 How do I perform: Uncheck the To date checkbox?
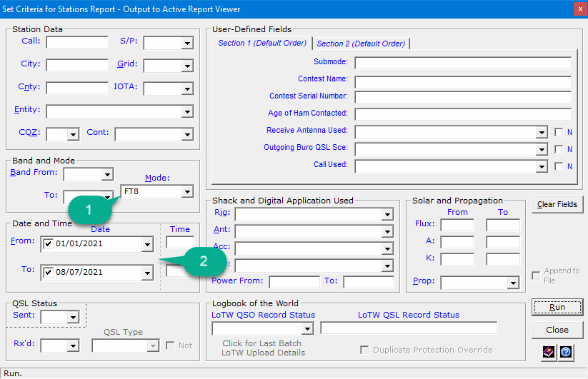[47, 273]
